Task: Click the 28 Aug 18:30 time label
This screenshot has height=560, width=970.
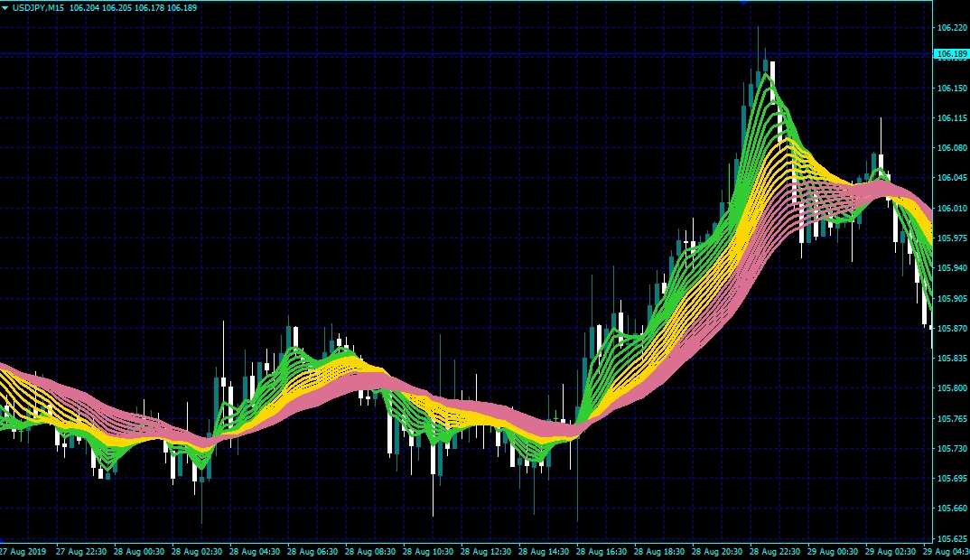Action: pos(659,551)
